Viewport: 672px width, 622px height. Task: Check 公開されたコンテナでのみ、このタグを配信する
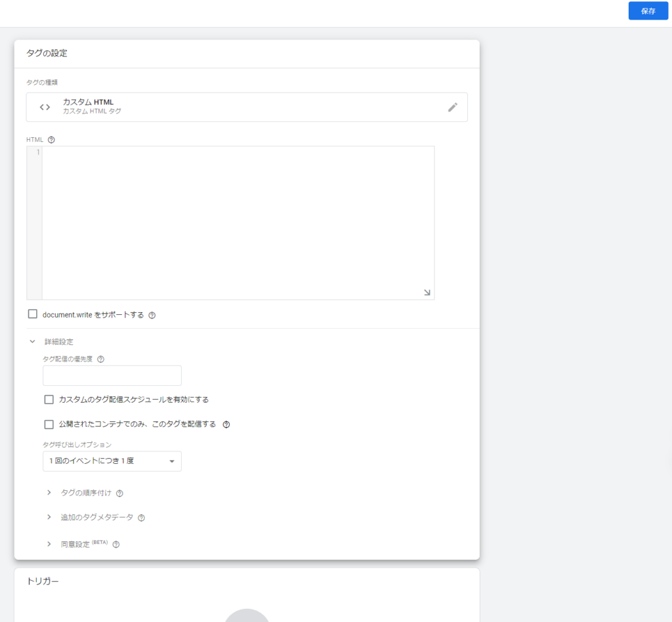pyautogui.click(x=49, y=424)
